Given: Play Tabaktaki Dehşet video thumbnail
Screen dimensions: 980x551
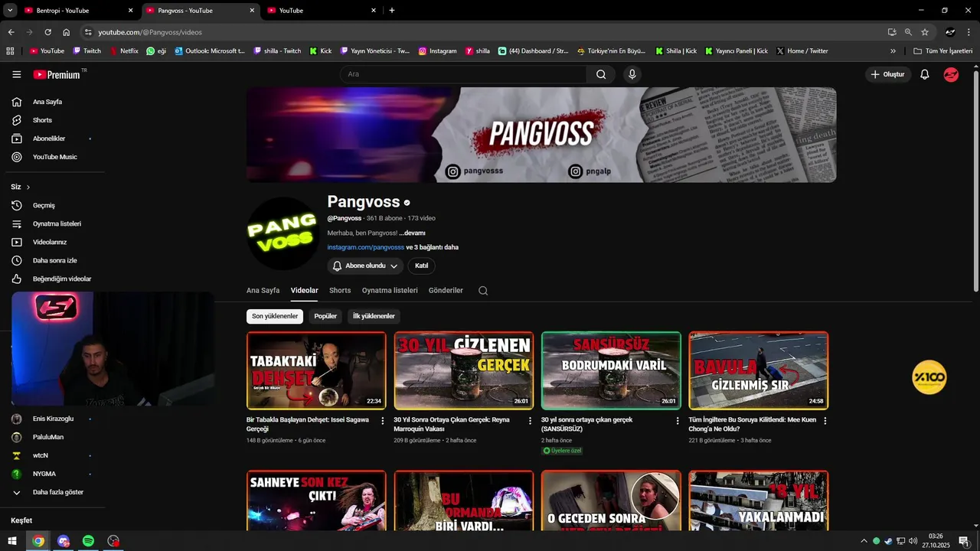Looking at the screenshot, I should 316,370.
